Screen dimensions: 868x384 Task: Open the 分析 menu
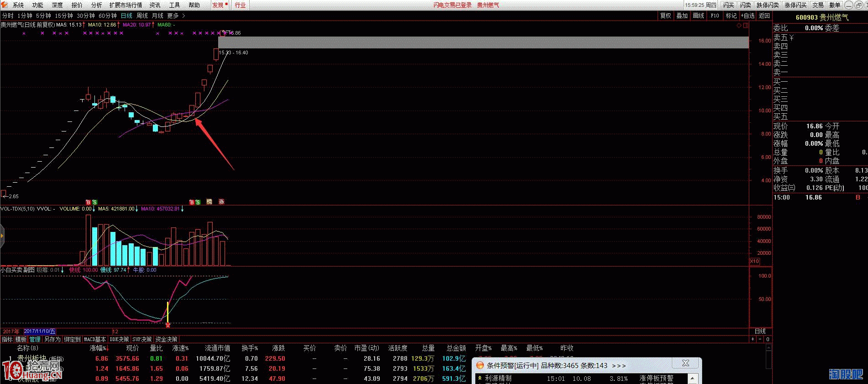tap(96, 5)
